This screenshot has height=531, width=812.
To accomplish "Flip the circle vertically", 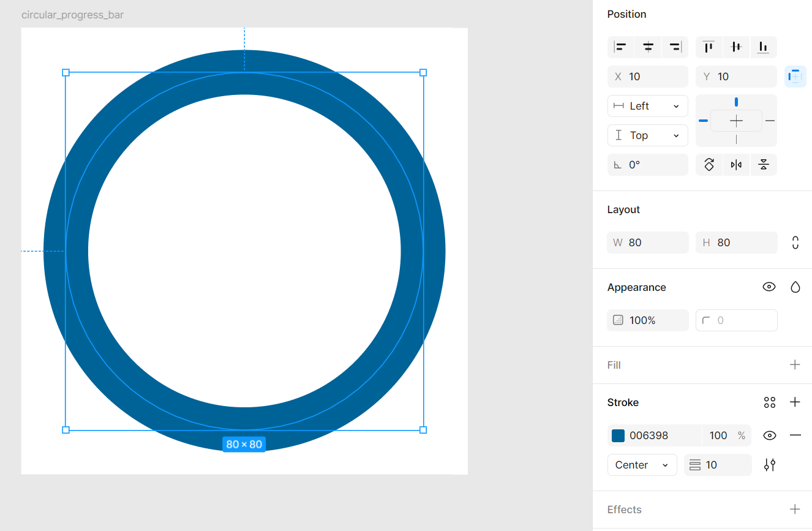I will point(764,165).
